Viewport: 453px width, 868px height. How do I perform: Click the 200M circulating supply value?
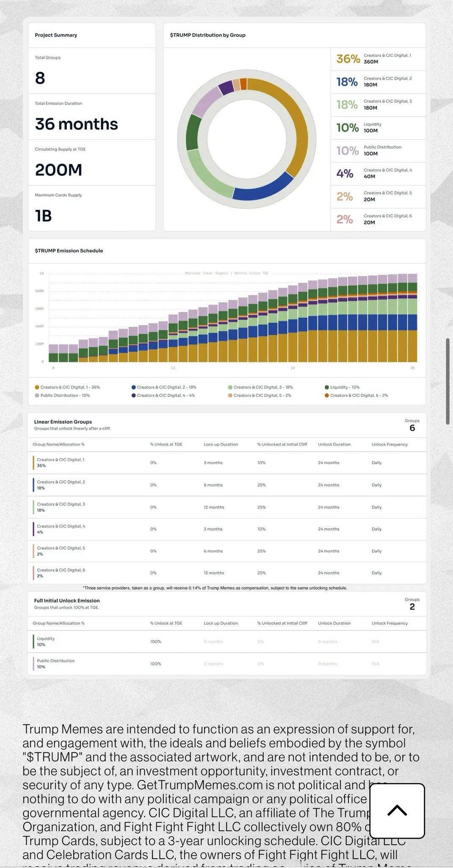point(58,170)
